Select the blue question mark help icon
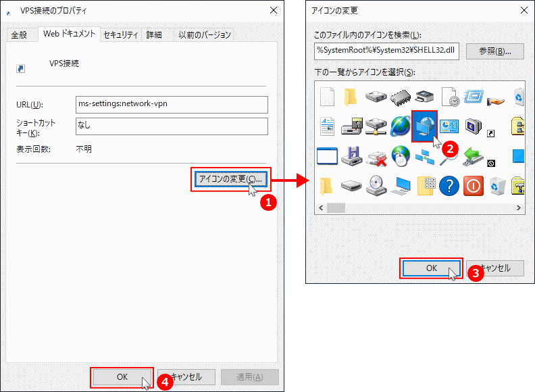The height and width of the screenshot is (392, 535). coord(449,186)
